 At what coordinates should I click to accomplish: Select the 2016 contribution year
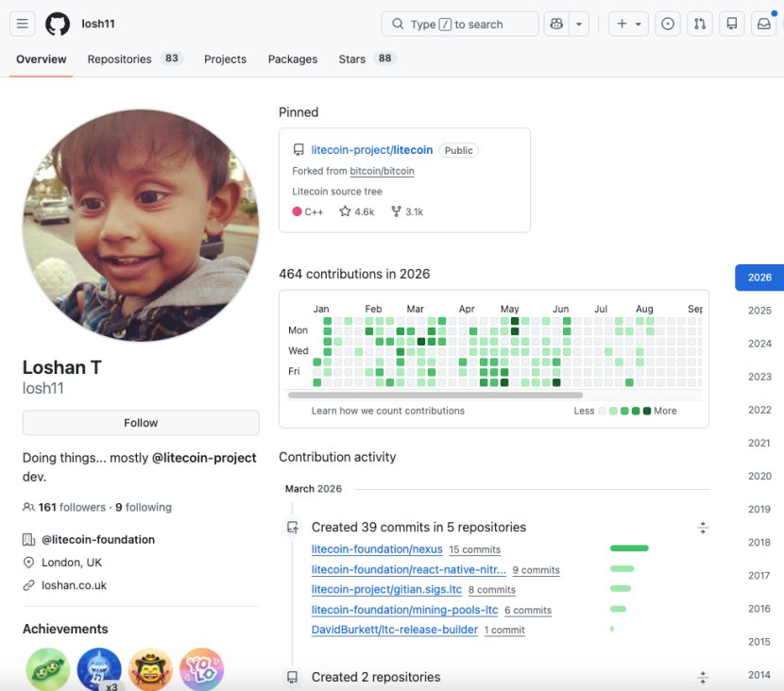click(759, 609)
